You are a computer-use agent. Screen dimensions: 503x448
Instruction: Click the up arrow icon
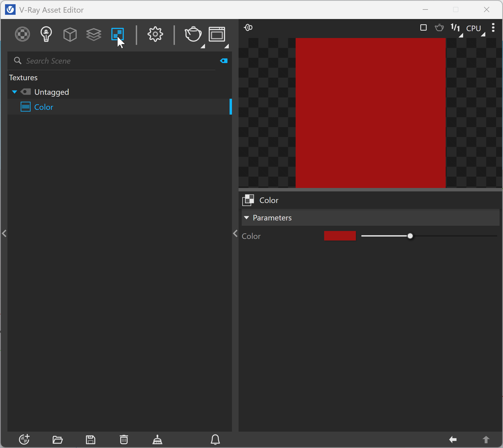(486, 440)
